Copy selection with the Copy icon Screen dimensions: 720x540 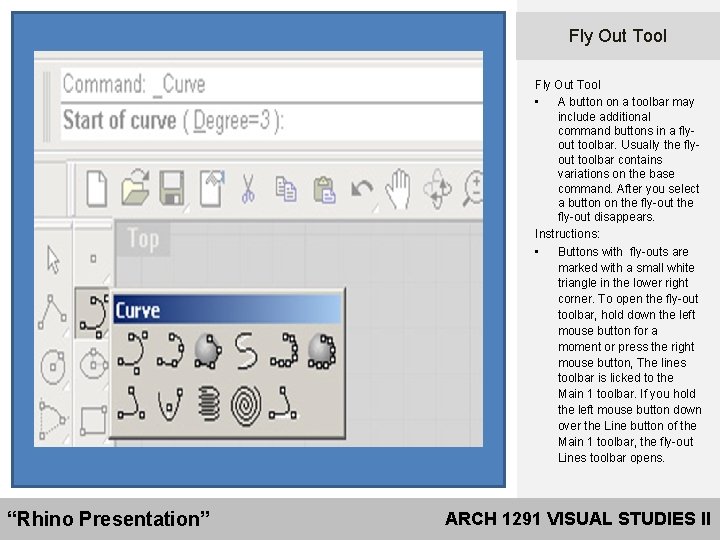click(286, 189)
